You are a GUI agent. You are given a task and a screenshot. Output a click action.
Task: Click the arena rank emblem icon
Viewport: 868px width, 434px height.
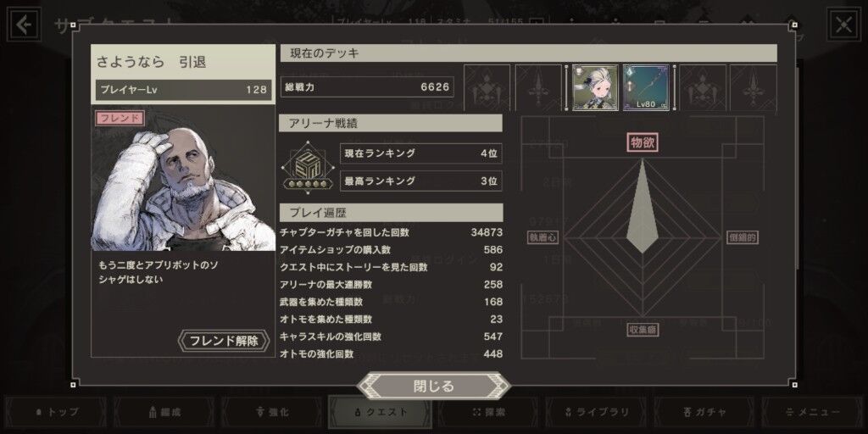pos(303,167)
